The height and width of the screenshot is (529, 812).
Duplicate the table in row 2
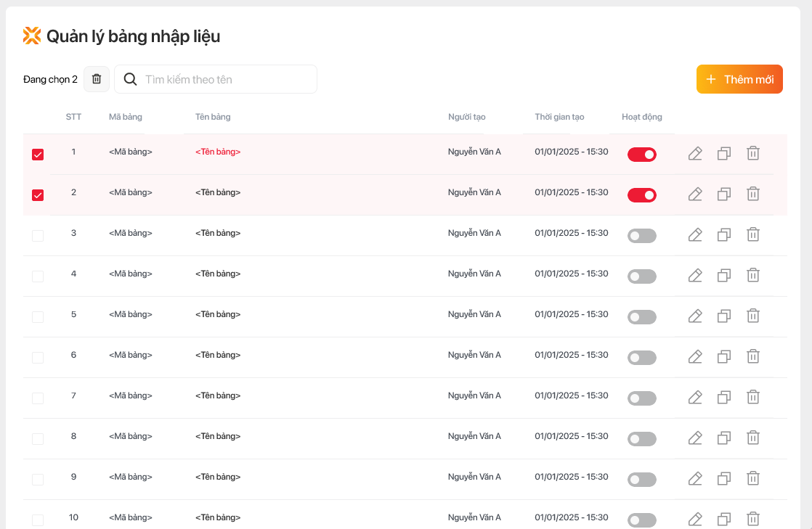(x=724, y=194)
